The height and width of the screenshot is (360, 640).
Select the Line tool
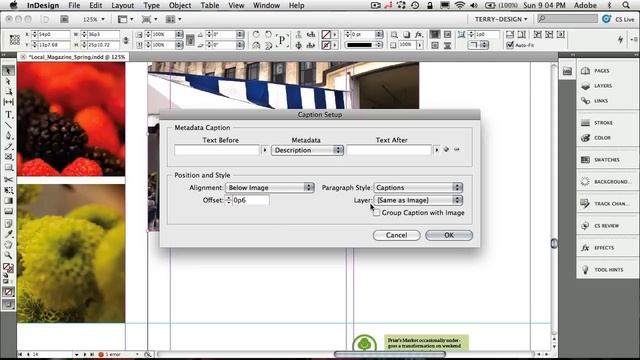(x=8, y=125)
